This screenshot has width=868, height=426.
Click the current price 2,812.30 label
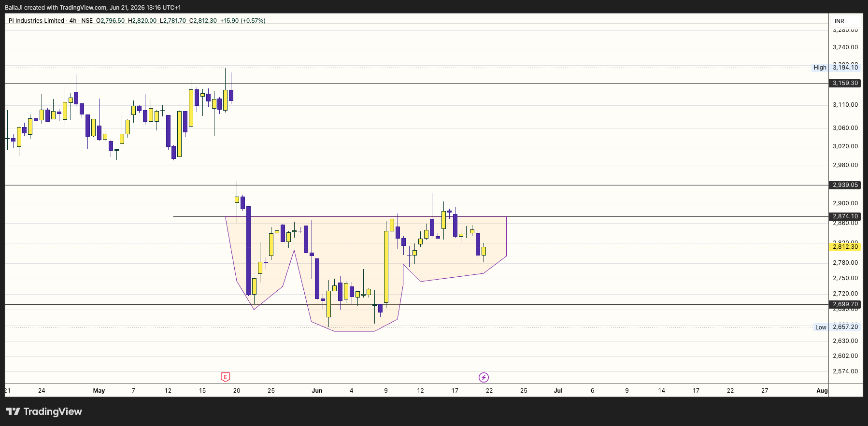click(845, 247)
